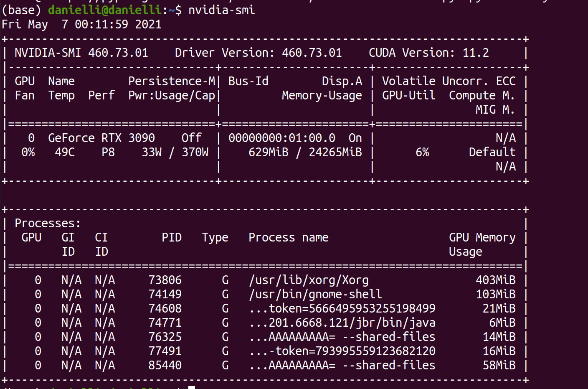The image size is (588, 389).
Task: Click the Process name column header
Action: tap(289, 237)
